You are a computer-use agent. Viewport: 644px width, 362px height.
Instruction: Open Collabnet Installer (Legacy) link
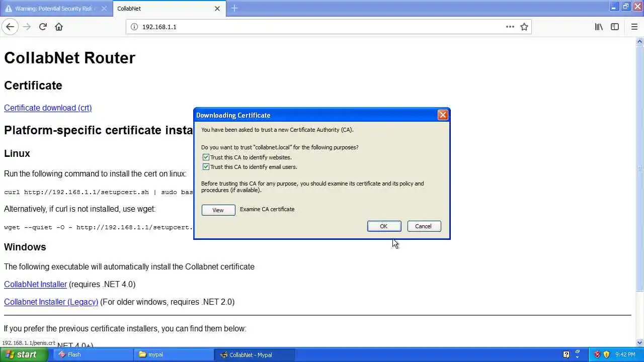click(51, 302)
